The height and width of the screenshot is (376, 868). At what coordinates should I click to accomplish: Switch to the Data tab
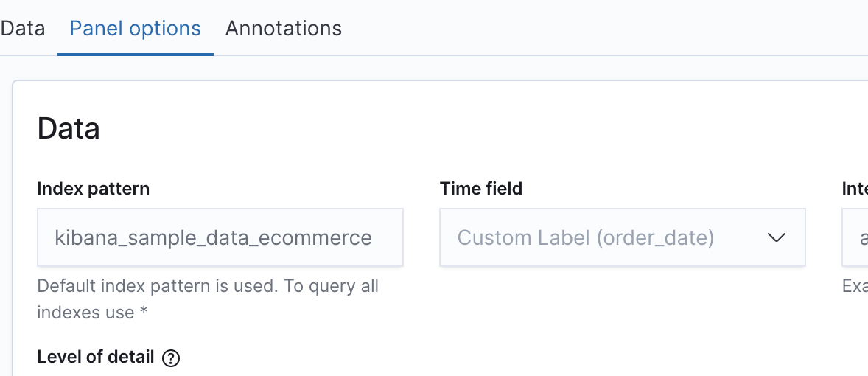click(22, 29)
